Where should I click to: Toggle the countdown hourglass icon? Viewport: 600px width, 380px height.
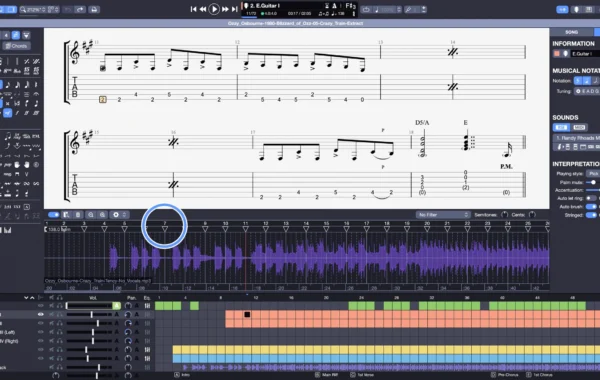(327, 6)
